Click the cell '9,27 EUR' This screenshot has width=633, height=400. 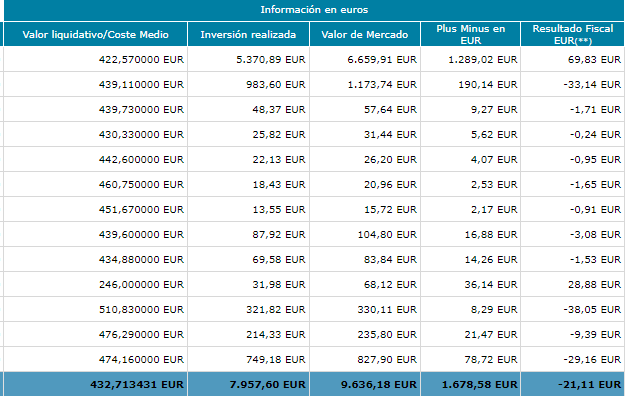click(470, 109)
